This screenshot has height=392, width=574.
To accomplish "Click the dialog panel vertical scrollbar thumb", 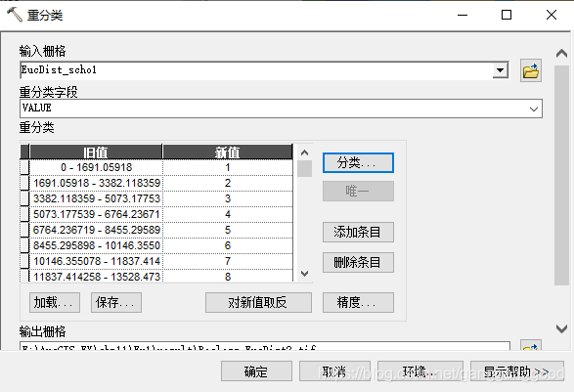I will pyautogui.click(x=561, y=176).
